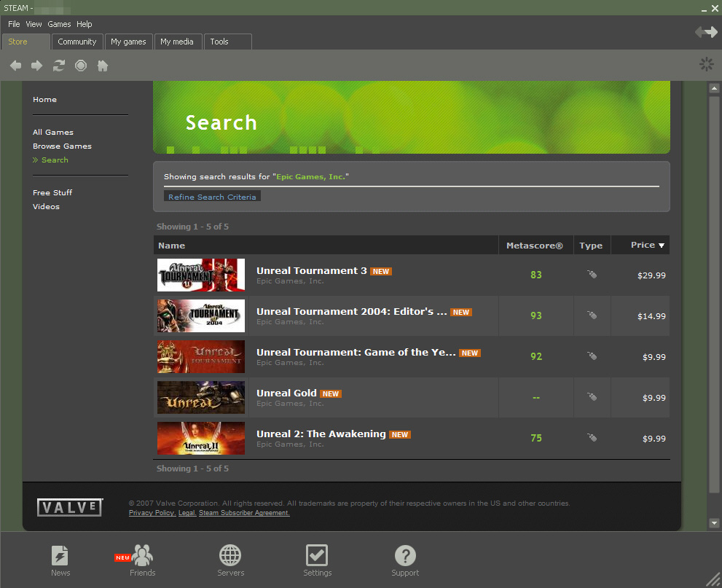The width and height of the screenshot is (722, 588).
Task: Switch to the Community tab
Action: pyautogui.click(x=77, y=42)
